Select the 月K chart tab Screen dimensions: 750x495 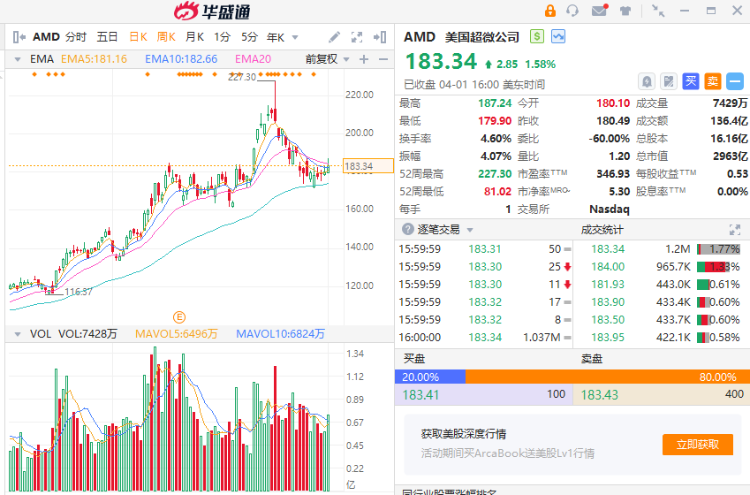(194, 37)
